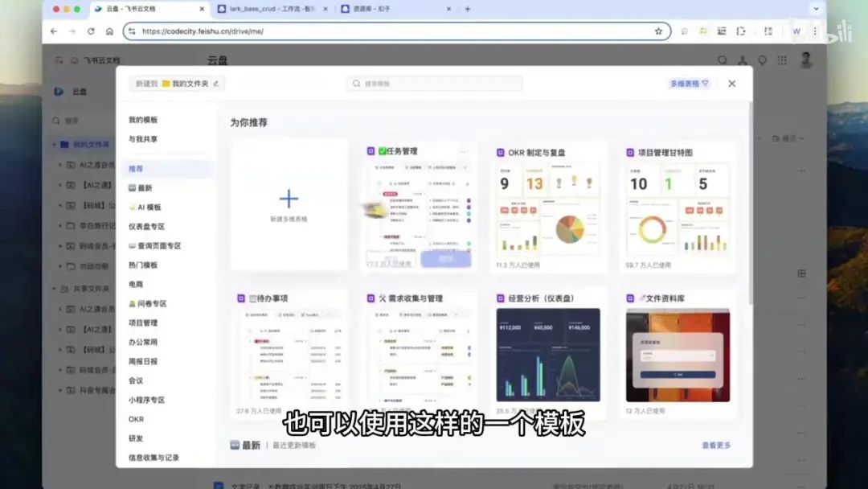Select 最新 category
Image resolution: width=868 pixels, height=489 pixels.
(140, 187)
